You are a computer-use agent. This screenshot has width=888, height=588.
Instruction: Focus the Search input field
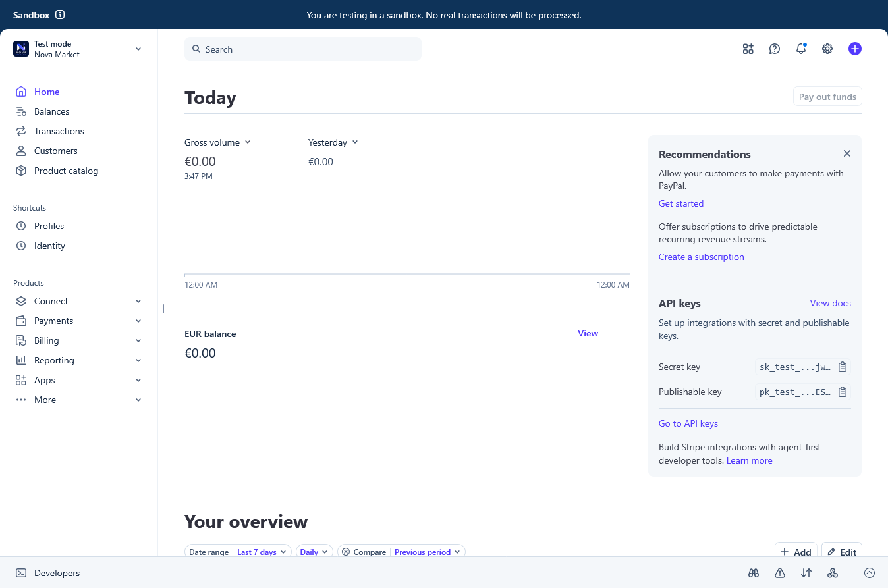coord(303,49)
